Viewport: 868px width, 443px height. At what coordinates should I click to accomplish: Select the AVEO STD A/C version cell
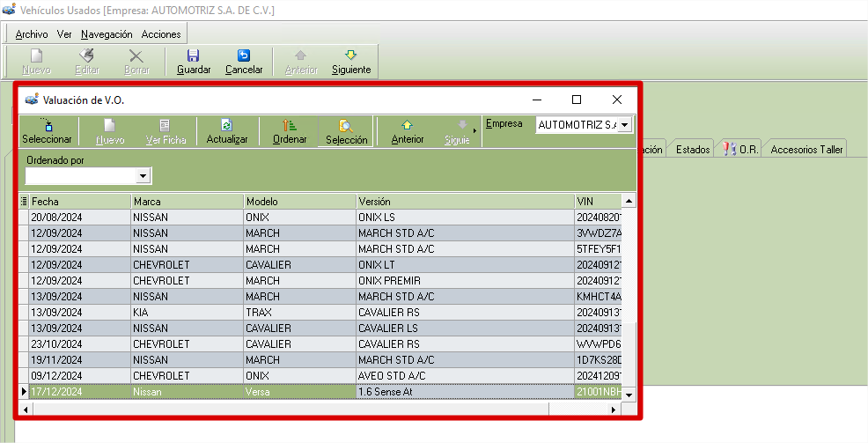point(465,376)
